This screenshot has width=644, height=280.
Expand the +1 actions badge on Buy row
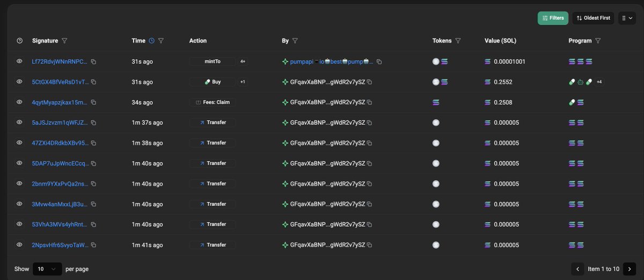[x=243, y=82]
